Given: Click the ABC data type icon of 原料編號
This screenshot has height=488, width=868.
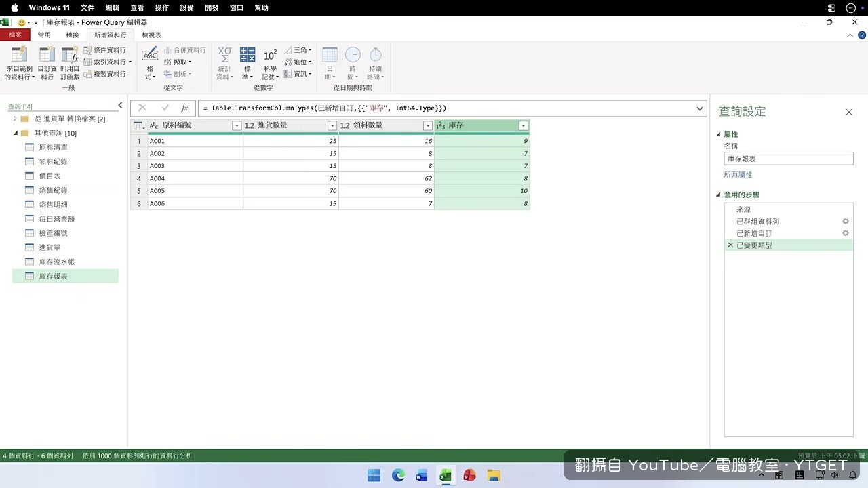Looking at the screenshot, I should (154, 125).
